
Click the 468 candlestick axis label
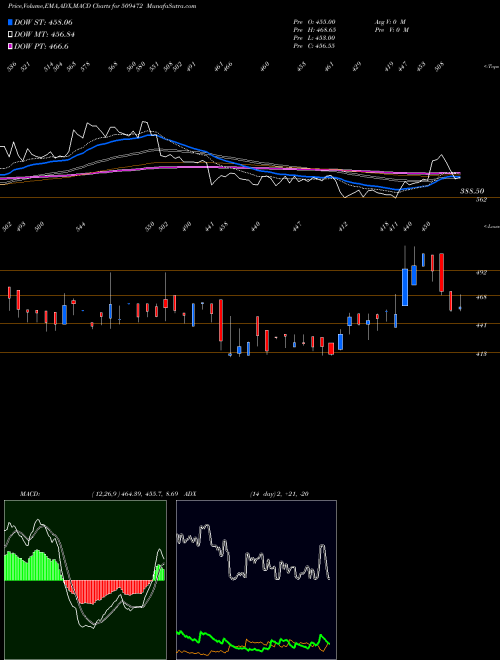[481, 297]
